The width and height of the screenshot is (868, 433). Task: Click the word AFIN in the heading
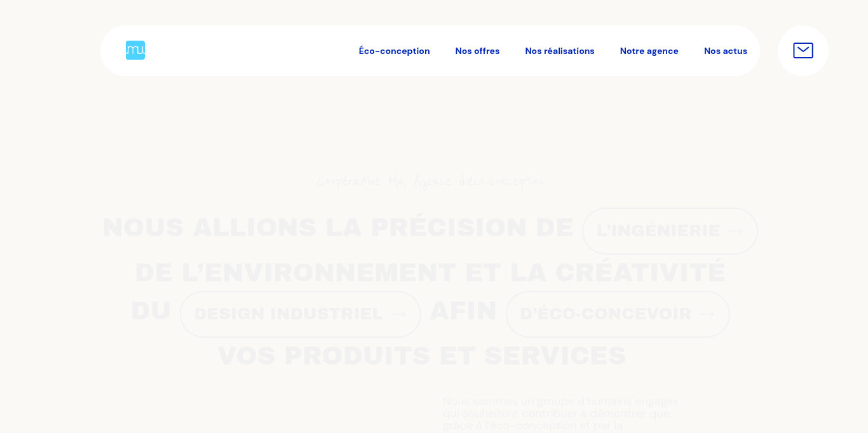tap(463, 311)
